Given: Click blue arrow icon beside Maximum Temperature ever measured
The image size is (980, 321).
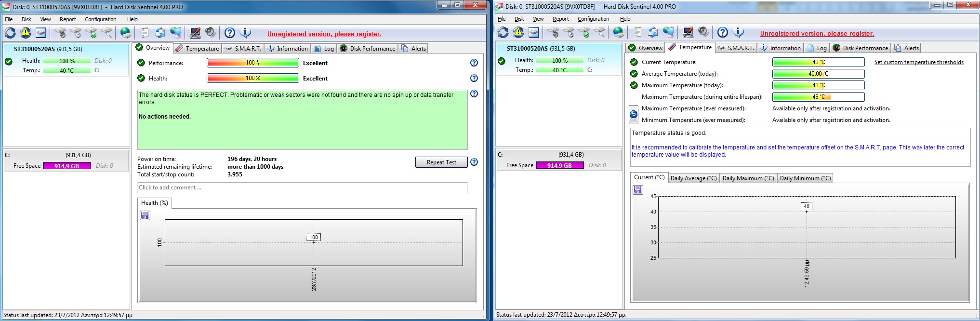Looking at the screenshot, I should [x=634, y=114].
